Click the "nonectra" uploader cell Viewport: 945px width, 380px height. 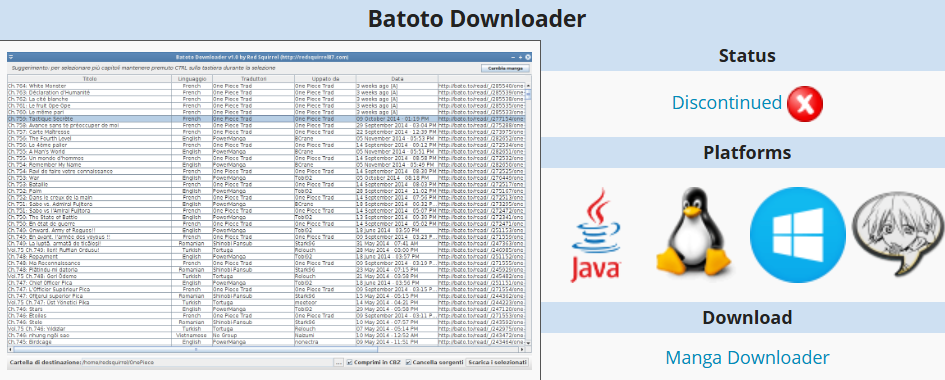(x=325, y=342)
